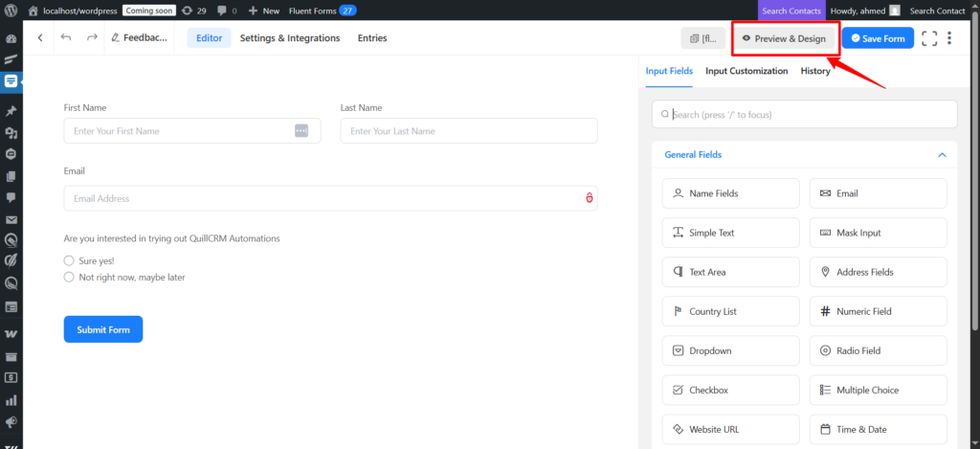Click the WordPress logo in admin bar

(x=11, y=11)
